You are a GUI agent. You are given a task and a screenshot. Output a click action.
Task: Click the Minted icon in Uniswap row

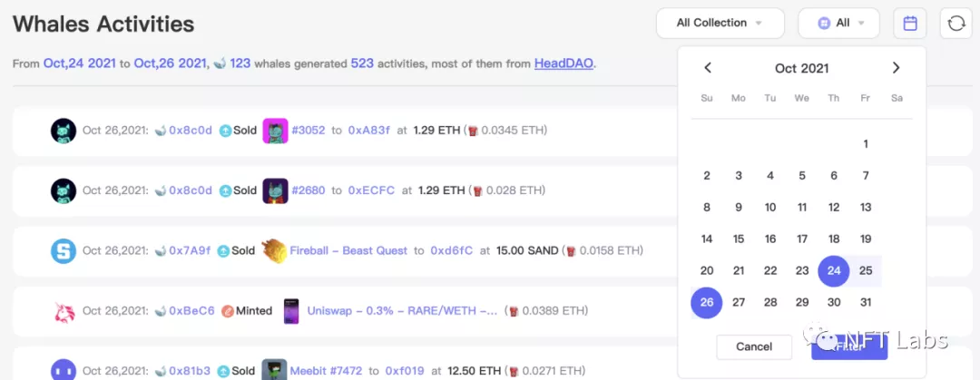click(228, 311)
